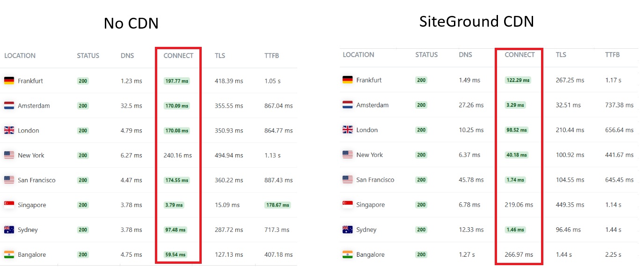Click the San Francisco US flag in No CDN table
644x268 pixels.
point(9,180)
